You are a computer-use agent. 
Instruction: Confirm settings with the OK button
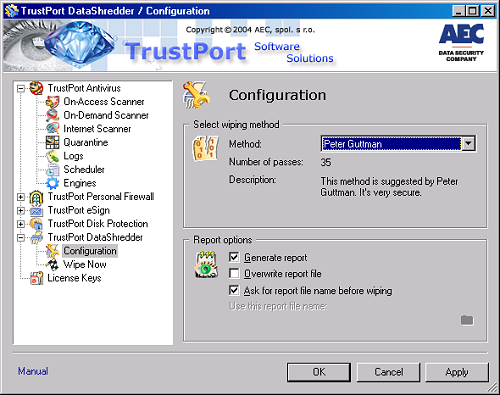319,372
